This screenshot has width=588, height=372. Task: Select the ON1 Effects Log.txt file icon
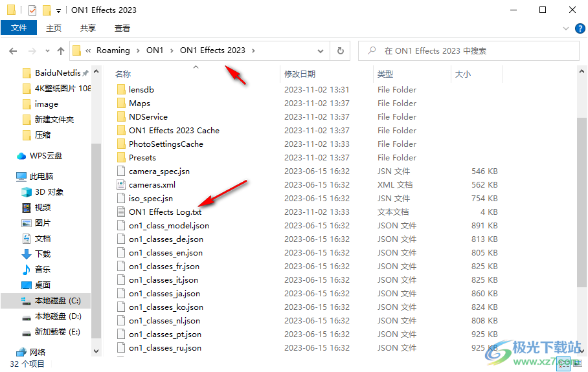click(x=121, y=212)
